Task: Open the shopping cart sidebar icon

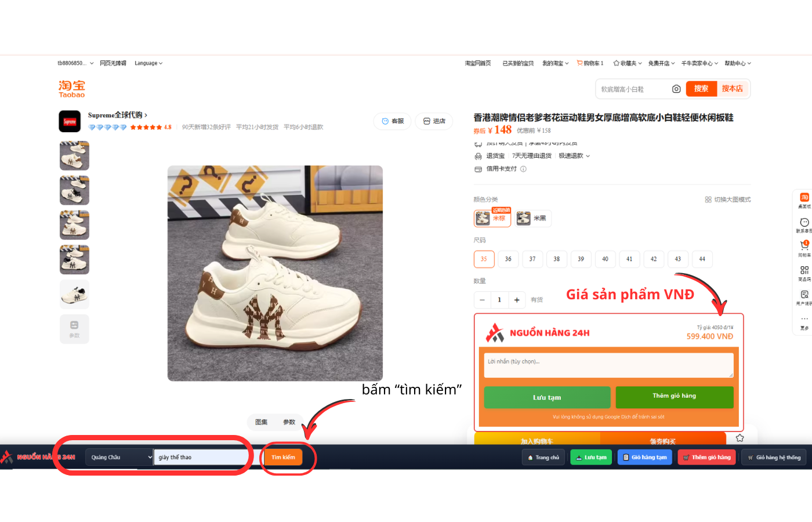Action: [x=804, y=246]
